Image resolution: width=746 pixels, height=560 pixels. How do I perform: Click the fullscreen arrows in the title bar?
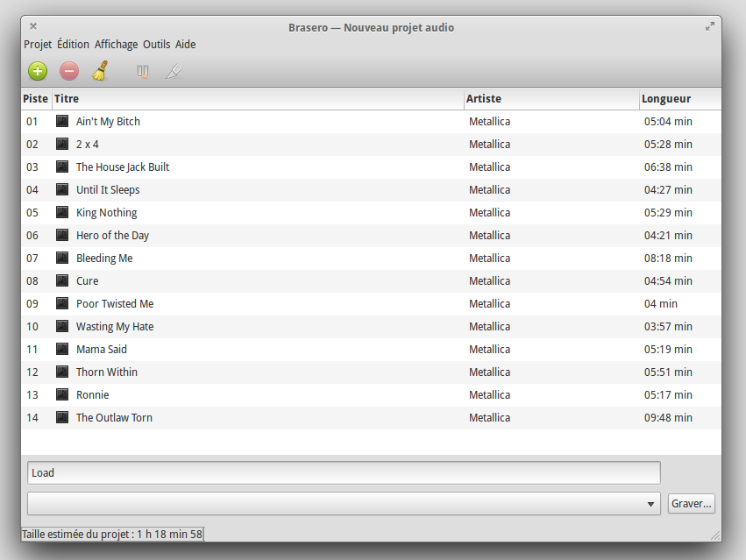[x=710, y=26]
